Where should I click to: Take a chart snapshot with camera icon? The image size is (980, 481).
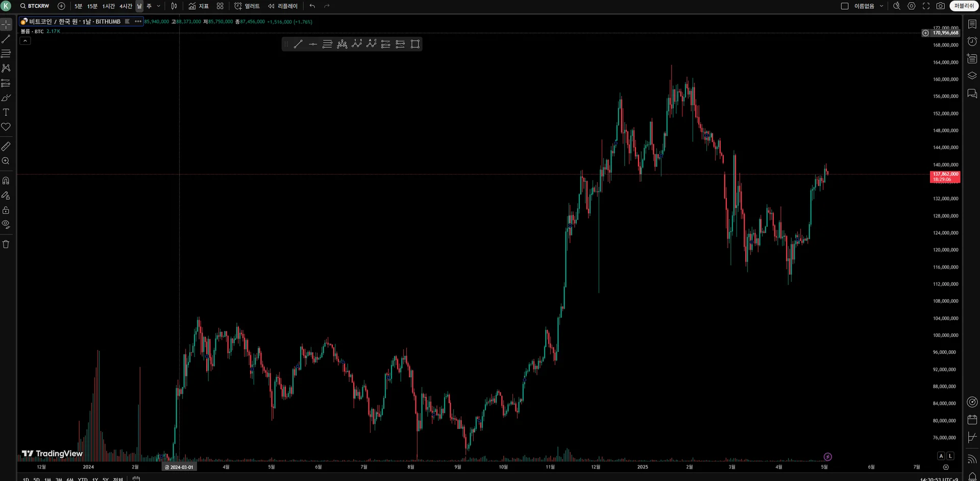click(x=941, y=6)
